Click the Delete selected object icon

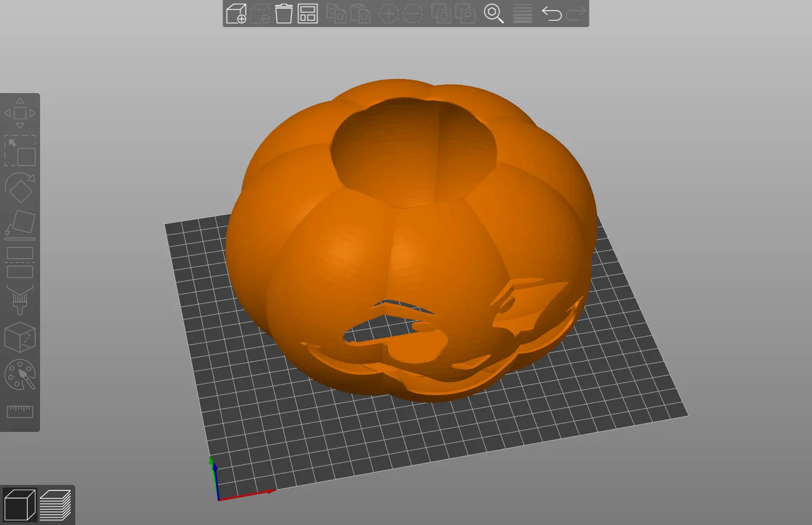click(x=260, y=14)
